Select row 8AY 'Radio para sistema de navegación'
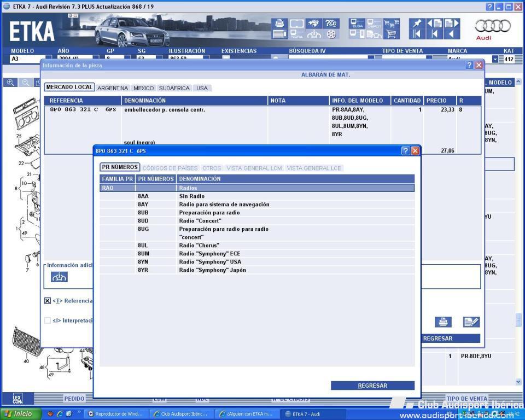 click(257, 205)
